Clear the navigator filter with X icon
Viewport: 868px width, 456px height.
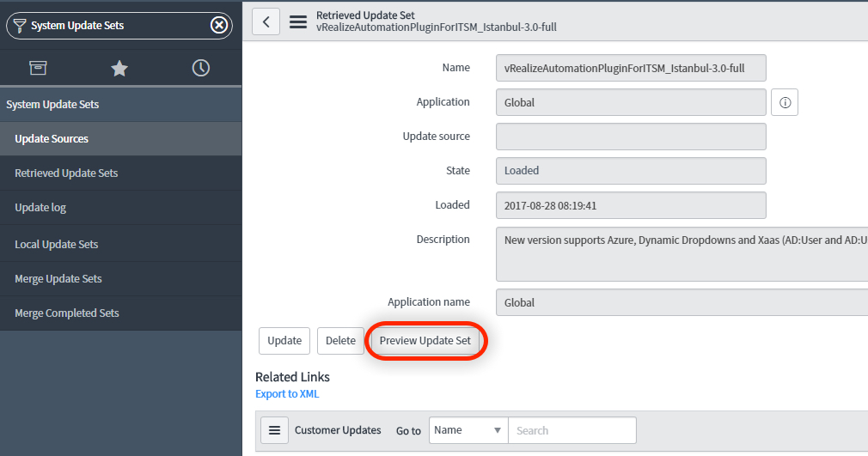219,26
